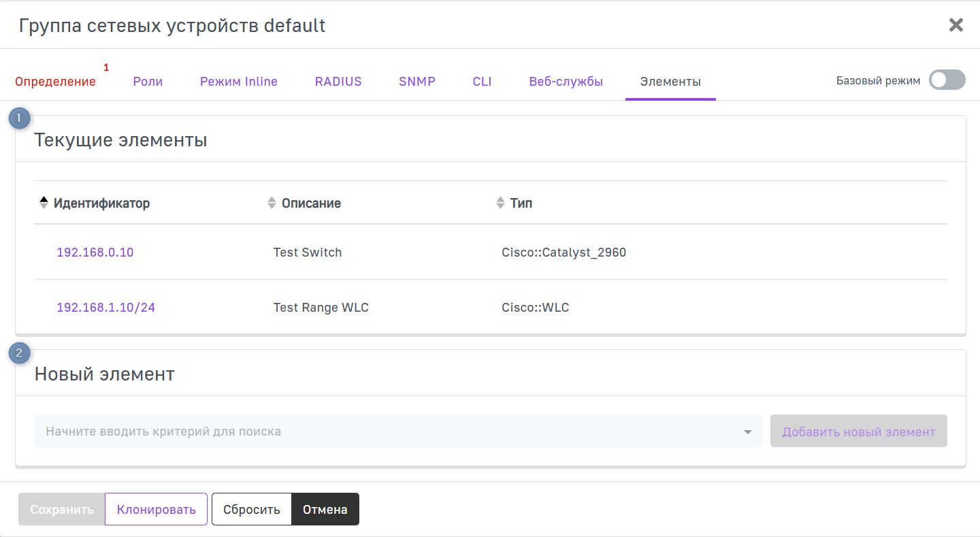Click the numbered badge 1 marker

19,118
